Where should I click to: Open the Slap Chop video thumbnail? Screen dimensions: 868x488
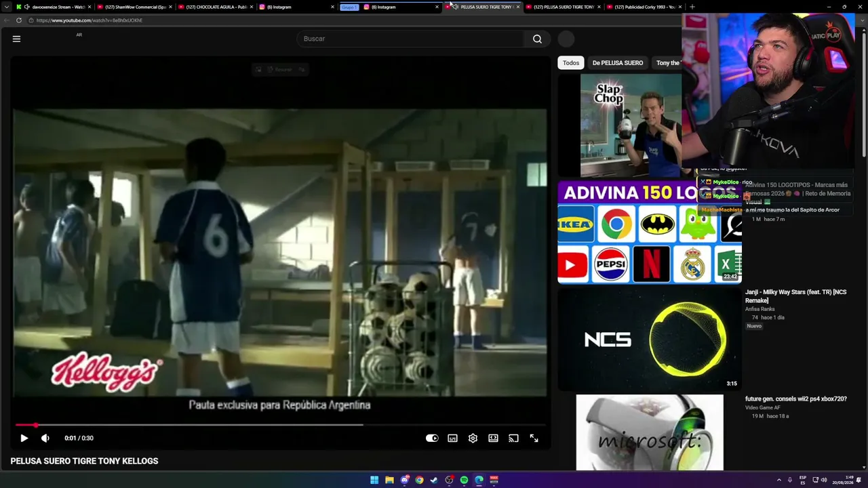631,125
